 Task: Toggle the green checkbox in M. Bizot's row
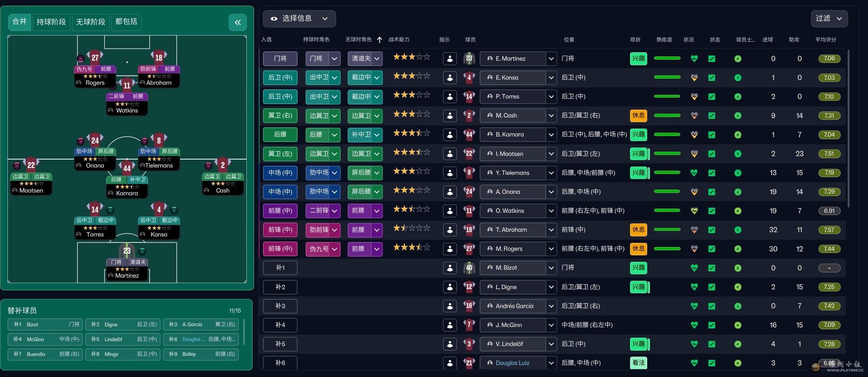click(x=712, y=268)
